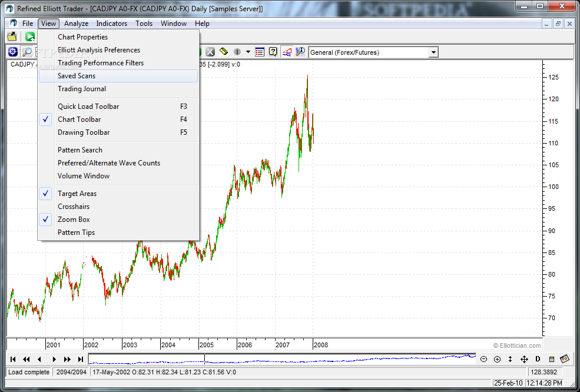Click the blue target crosshair tool icon

pos(12,52)
